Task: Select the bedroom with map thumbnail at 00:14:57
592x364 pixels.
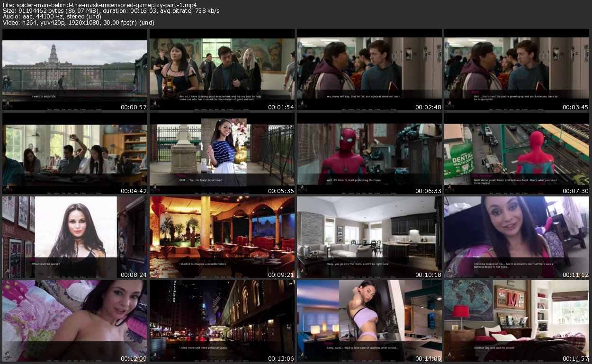Action: point(517,318)
